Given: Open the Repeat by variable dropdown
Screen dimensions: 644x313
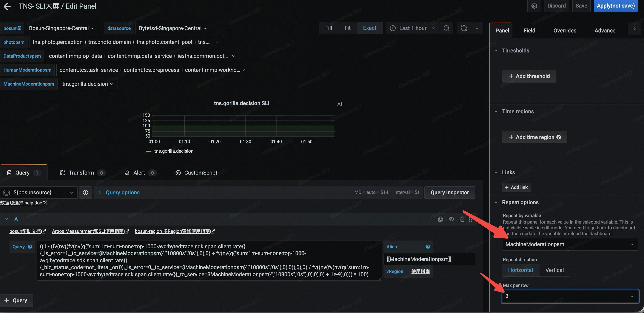Looking at the screenshot, I should pyautogui.click(x=570, y=244).
